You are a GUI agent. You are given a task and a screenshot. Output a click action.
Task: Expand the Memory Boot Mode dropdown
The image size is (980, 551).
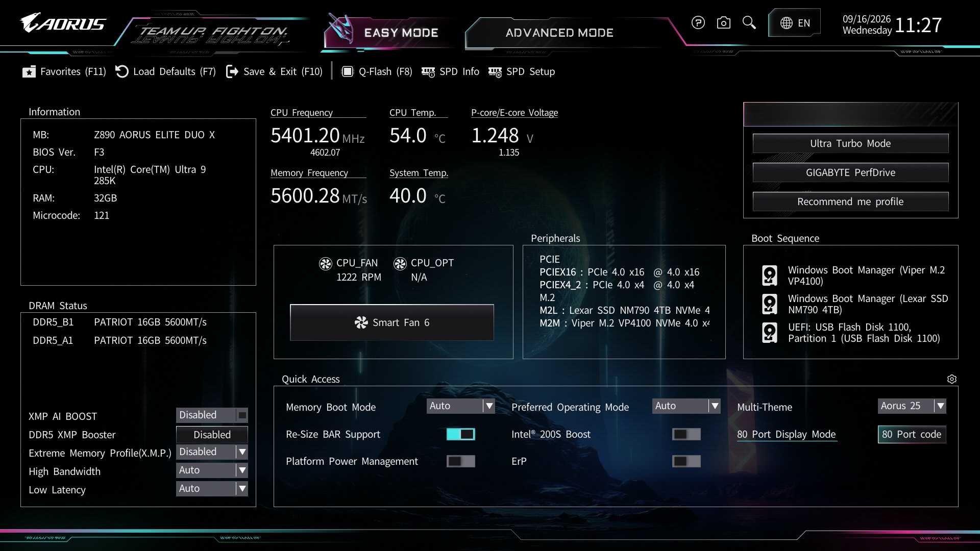[460, 406]
